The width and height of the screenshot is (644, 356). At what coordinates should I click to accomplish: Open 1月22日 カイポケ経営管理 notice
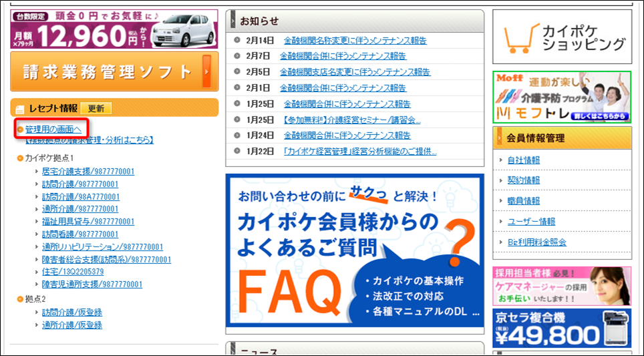pos(360,152)
